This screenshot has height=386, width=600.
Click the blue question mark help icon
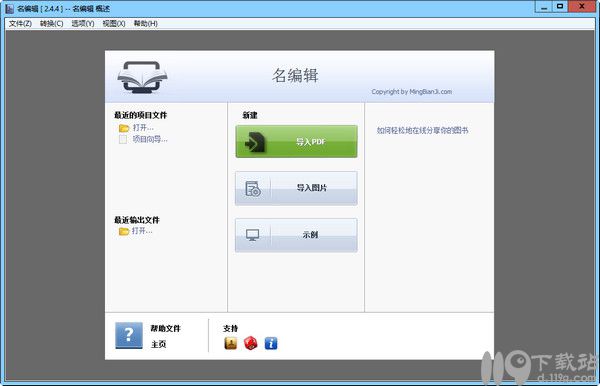[129, 336]
